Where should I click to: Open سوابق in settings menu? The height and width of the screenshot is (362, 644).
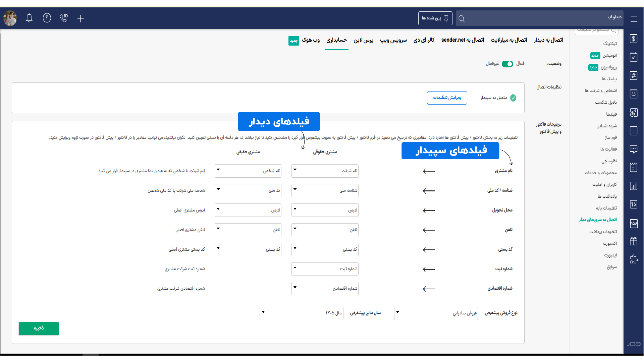coord(612,267)
